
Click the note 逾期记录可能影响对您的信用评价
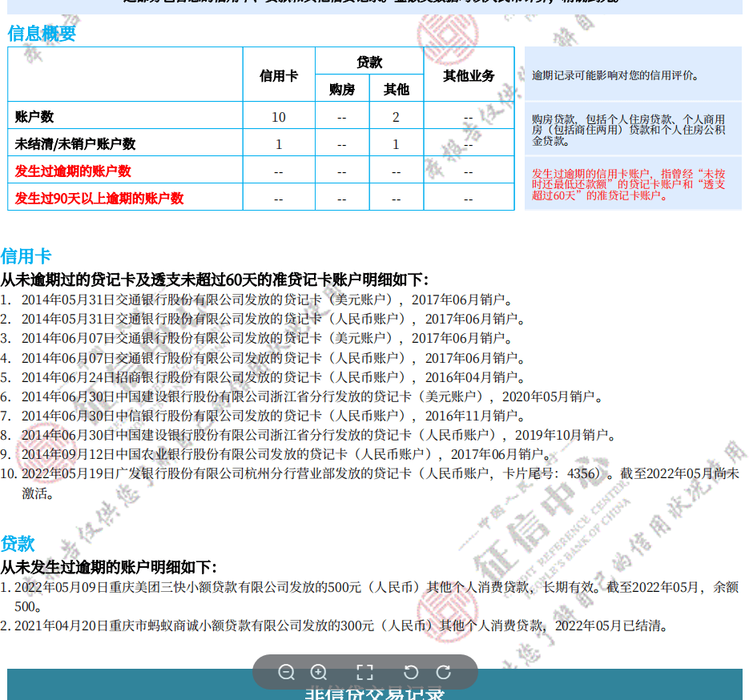pyautogui.click(x=615, y=75)
